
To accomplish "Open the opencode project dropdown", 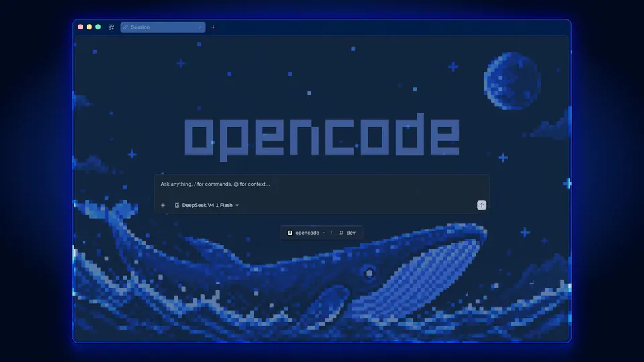I will coord(307,233).
